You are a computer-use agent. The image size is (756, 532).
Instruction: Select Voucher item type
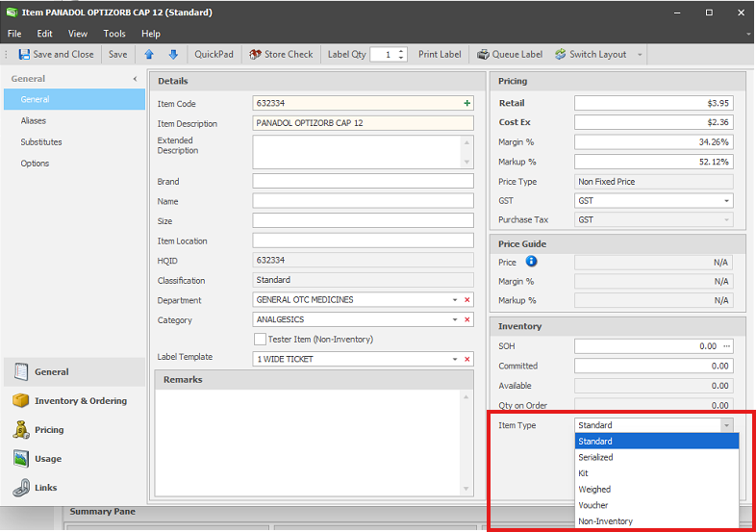tap(657, 505)
